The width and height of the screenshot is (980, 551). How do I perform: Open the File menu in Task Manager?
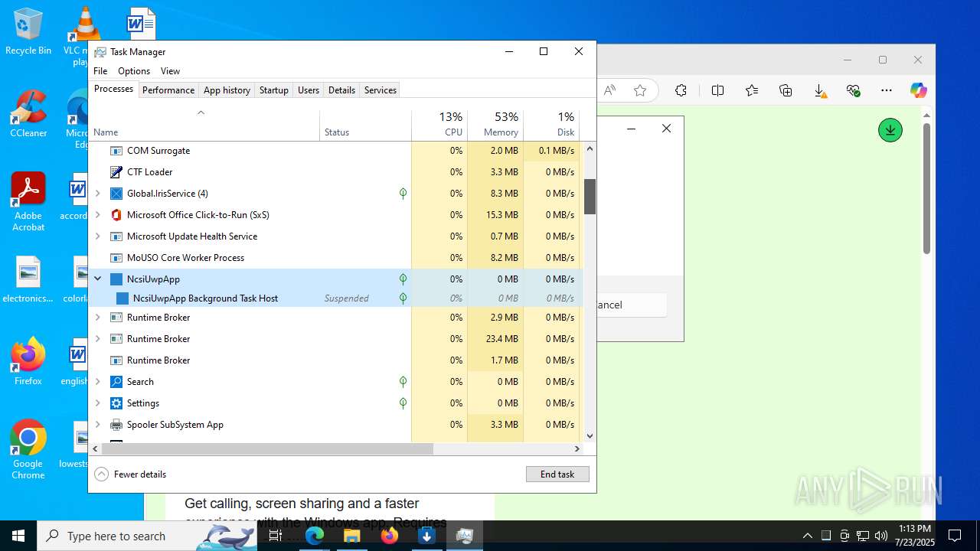[x=100, y=71]
